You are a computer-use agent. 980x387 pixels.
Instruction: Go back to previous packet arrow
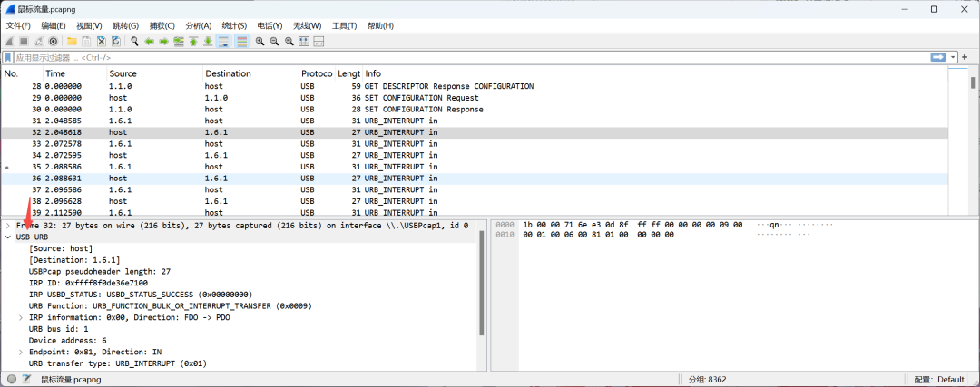click(x=150, y=41)
